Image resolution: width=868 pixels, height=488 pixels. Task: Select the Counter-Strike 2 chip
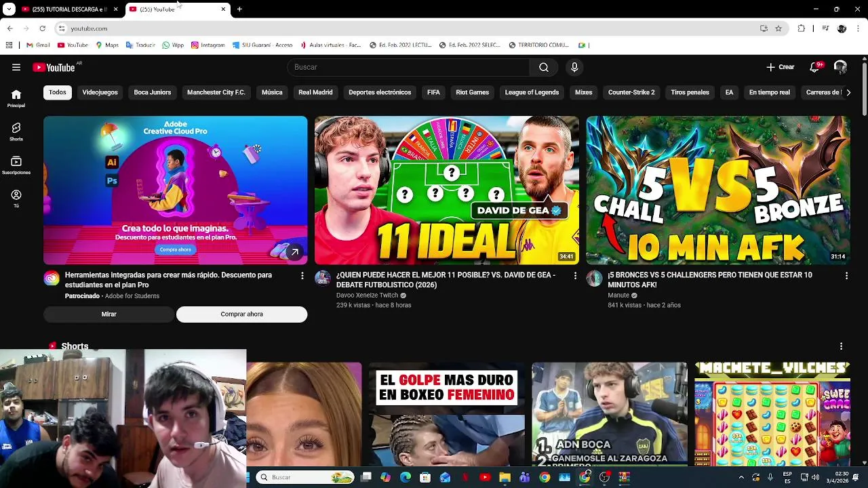click(631, 92)
